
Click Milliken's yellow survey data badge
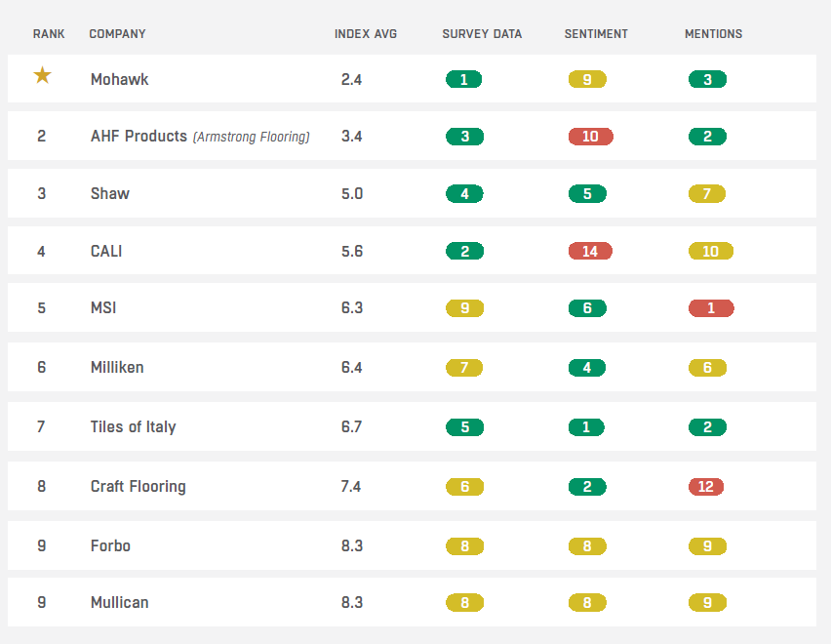point(464,368)
